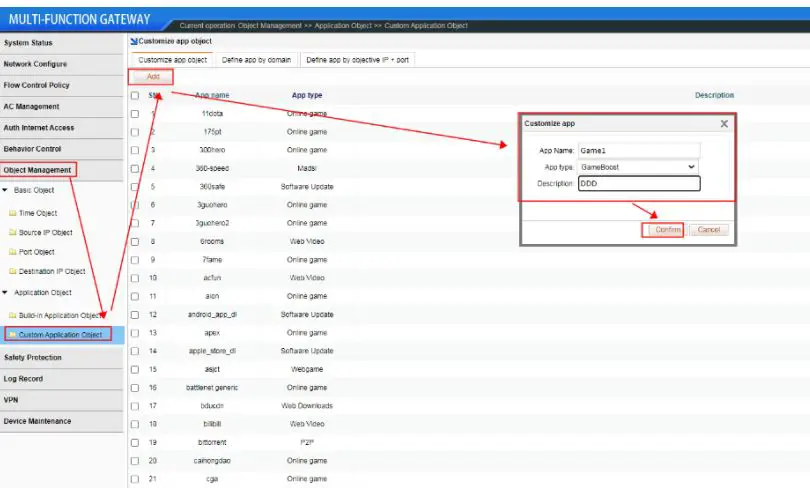Screen dimensions: 810x488
Task: Open the Custom Application Object folder icon
Action: [12, 335]
